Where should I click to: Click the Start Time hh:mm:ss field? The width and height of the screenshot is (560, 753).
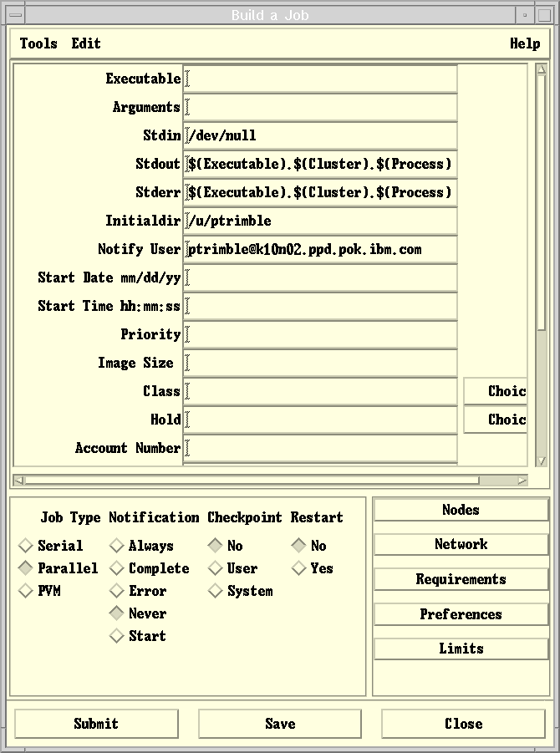[320, 306]
